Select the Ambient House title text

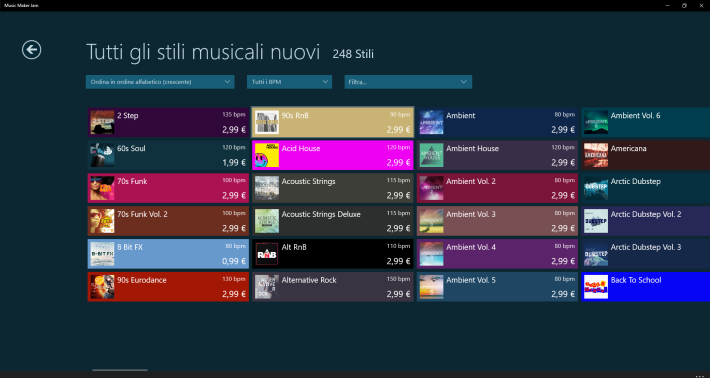coord(472,148)
